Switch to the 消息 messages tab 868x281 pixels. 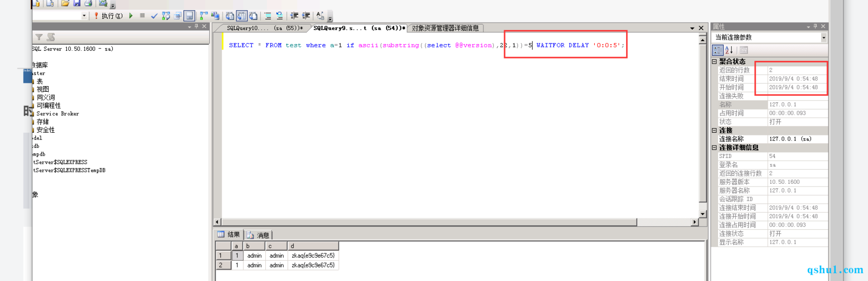coord(258,235)
